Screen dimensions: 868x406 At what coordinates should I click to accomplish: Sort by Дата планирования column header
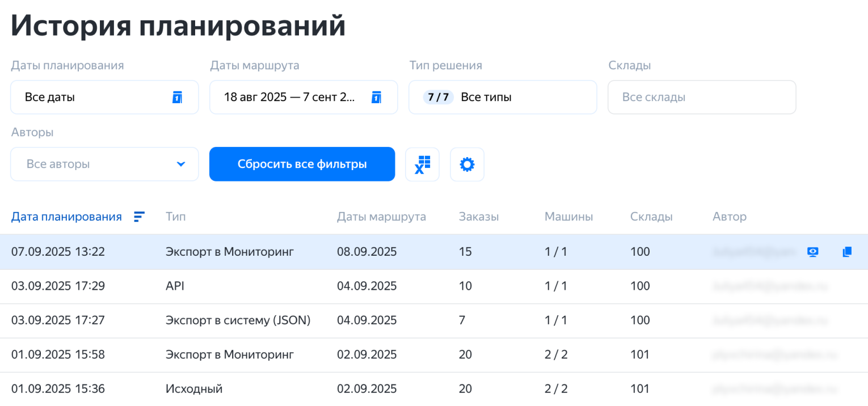point(66,217)
